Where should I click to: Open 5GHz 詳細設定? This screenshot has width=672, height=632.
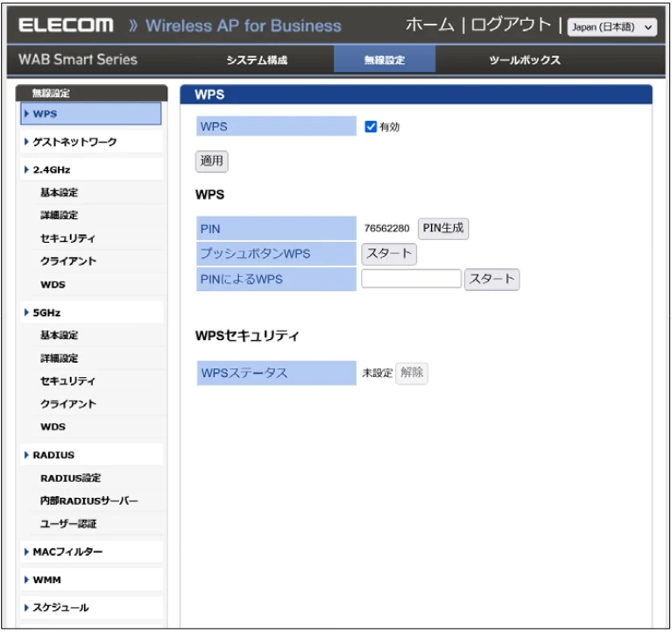pos(60,358)
